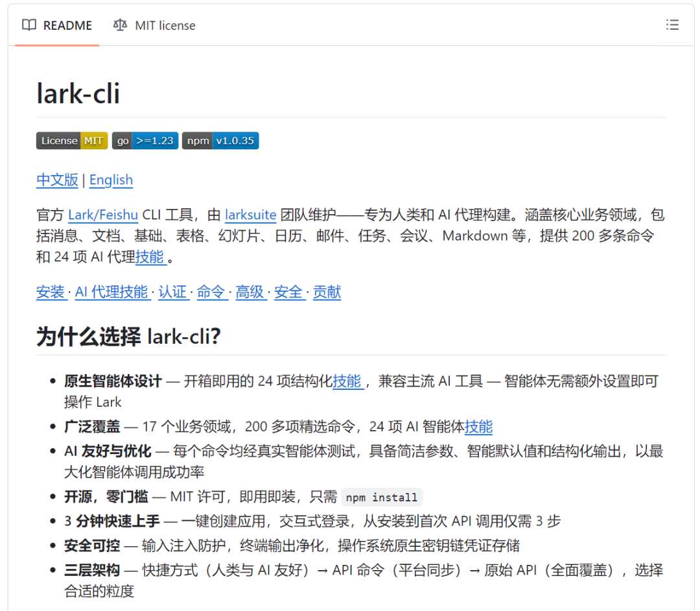Open 技能 link in 原生智能体设计 bullet
Viewport: 700px width, 611px height.
click(348, 381)
